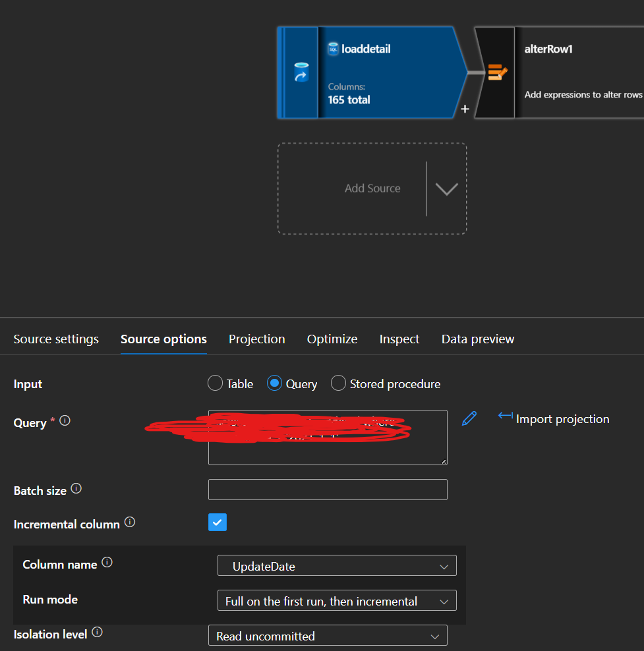Select the loaddetail source node icon
This screenshot has width=644, height=651.
click(x=301, y=72)
